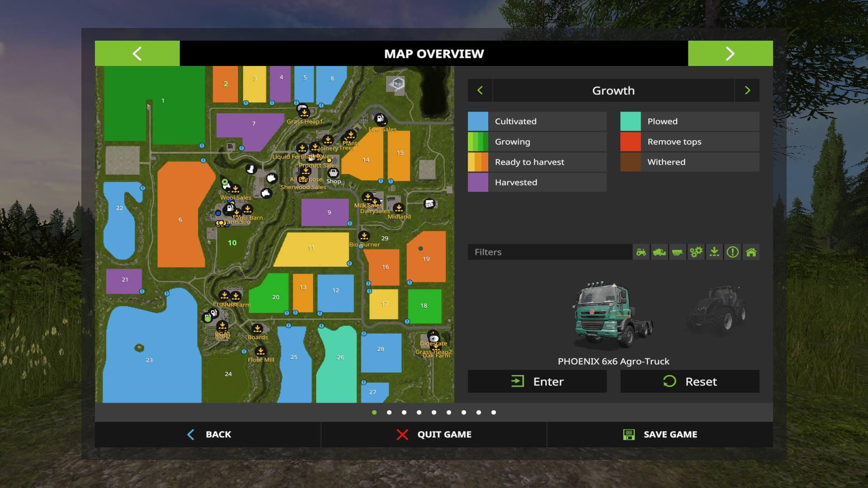Image resolution: width=868 pixels, height=488 pixels.
Task: Click the Fuel Sales pump icon
Action: coord(380,119)
